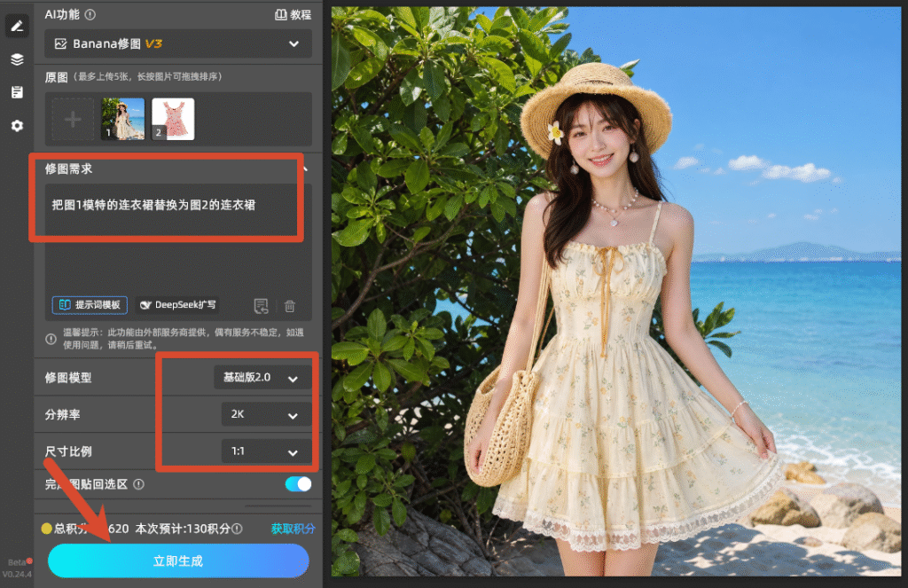This screenshot has height=588, width=908.
Task: Open the 分辨率 2K dropdown
Action: [266, 415]
